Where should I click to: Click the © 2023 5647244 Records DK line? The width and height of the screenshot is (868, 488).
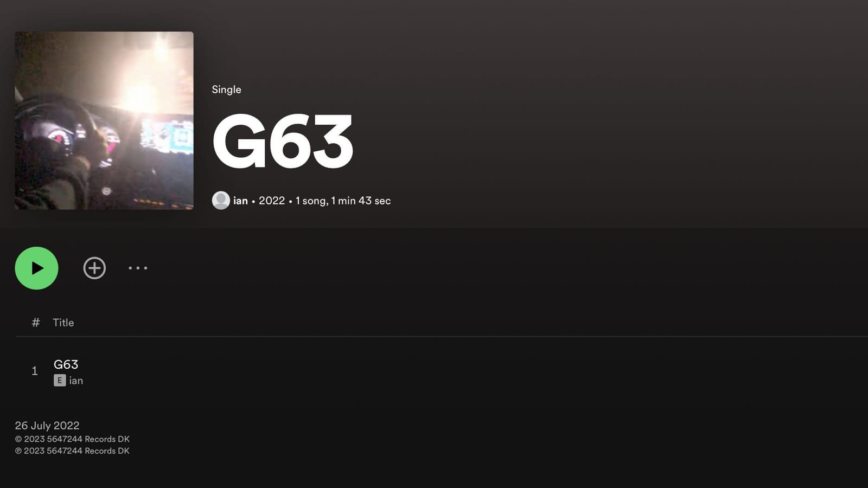pos(72,439)
